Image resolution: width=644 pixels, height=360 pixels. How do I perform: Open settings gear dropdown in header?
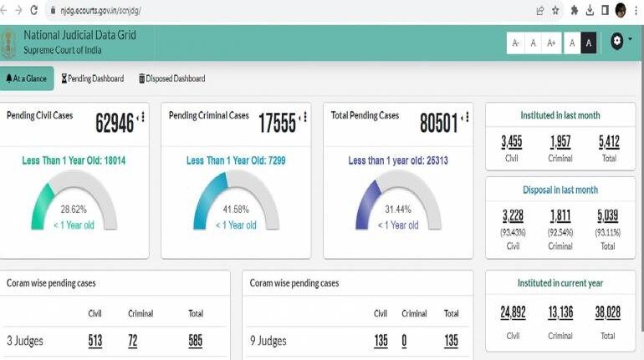[x=621, y=41]
